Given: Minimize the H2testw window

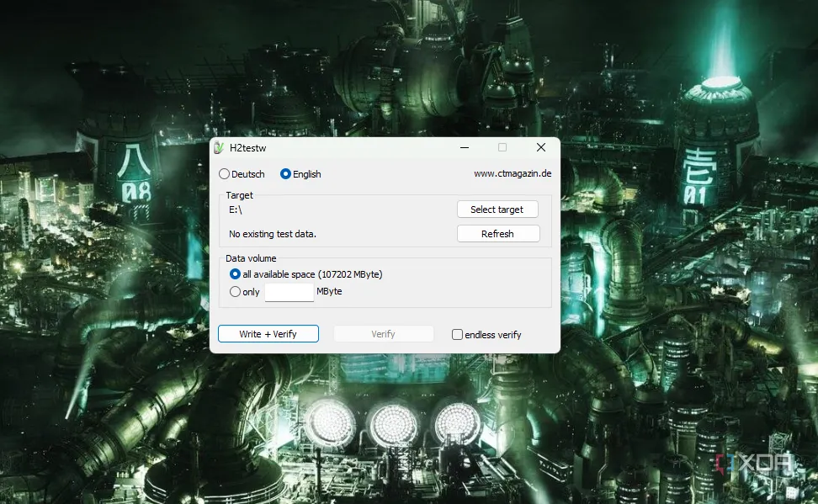Looking at the screenshot, I should [x=465, y=147].
